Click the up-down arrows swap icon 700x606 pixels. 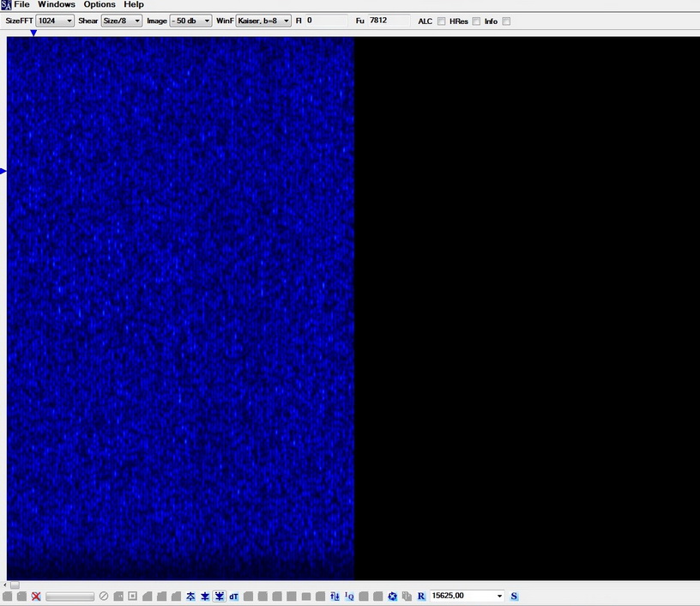[x=335, y=597]
